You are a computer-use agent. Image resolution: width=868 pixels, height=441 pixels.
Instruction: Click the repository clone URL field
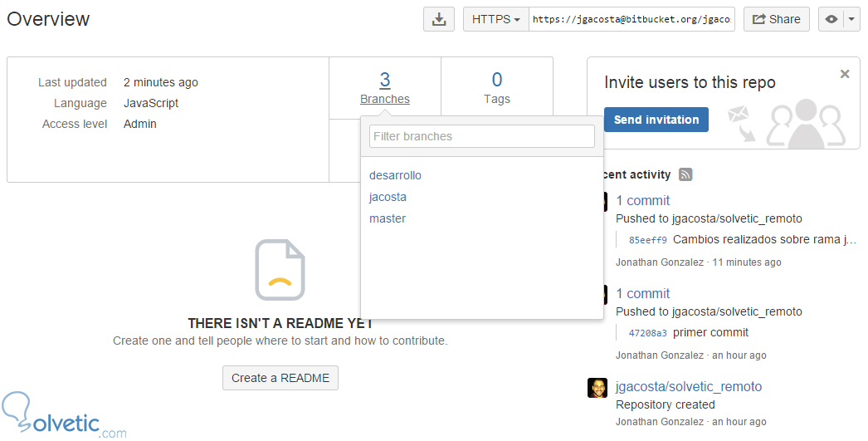tap(631, 19)
